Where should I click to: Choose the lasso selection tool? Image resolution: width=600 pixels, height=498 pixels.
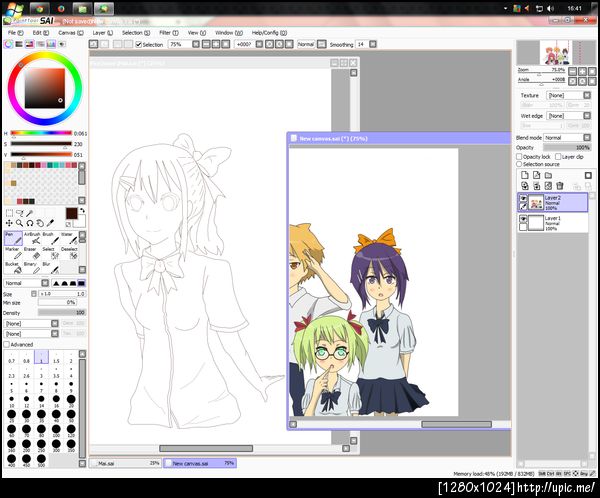pos(20,213)
